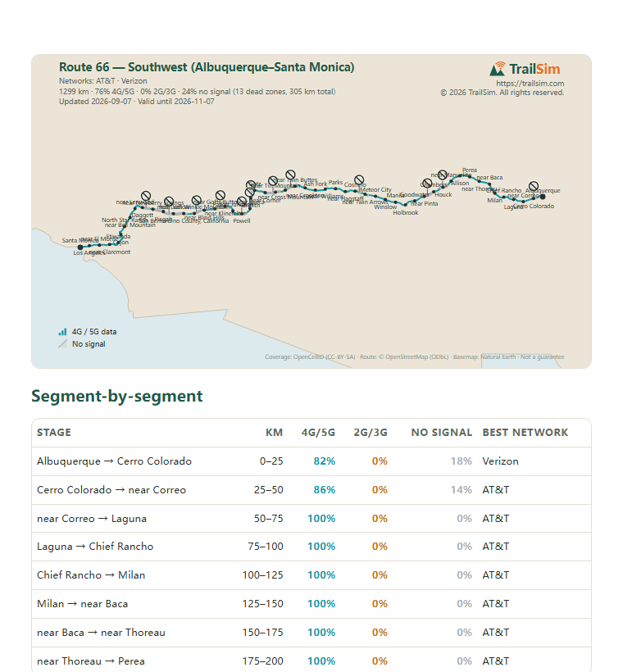This screenshot has height=672, width=623.
Task: Click the Santa Monica endpoint dot on map
Action: (x=80, y=247)
